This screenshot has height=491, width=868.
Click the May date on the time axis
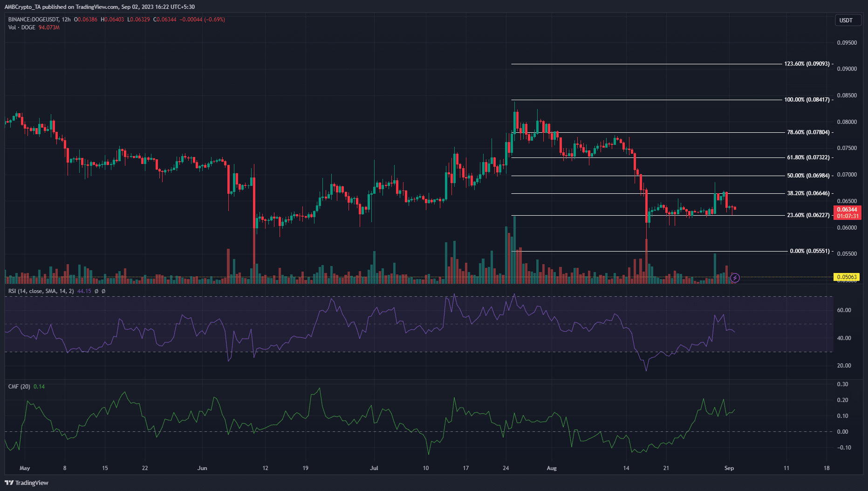pyautogui.click(x=25, y=468)
